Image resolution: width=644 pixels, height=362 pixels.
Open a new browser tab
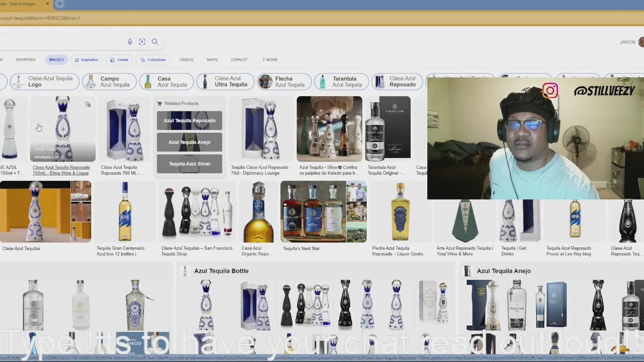tap(59, 4)
